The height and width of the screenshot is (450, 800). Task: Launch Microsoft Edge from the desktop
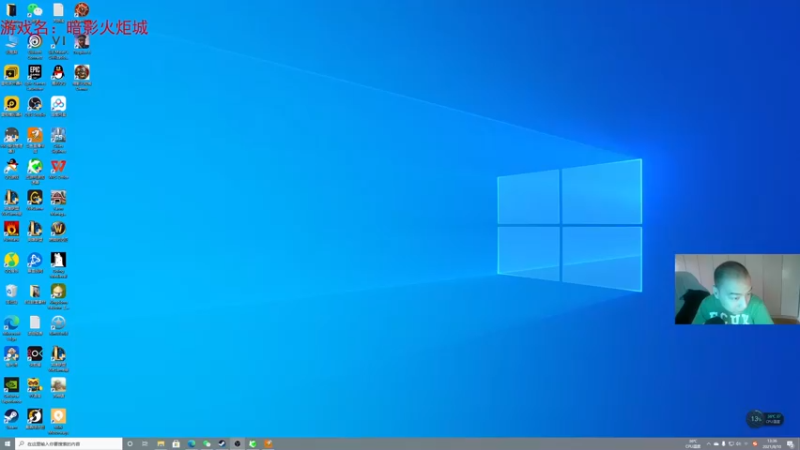[11, 322]
